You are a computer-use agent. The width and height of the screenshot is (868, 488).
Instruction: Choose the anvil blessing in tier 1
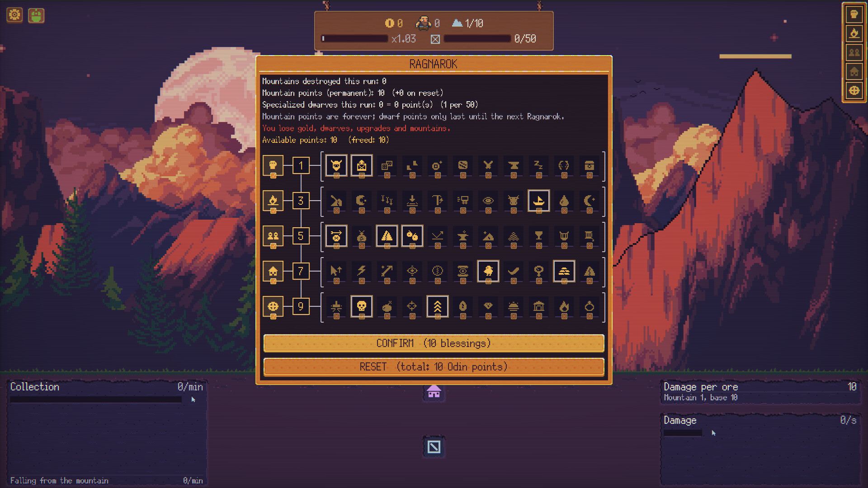(514, 165)
